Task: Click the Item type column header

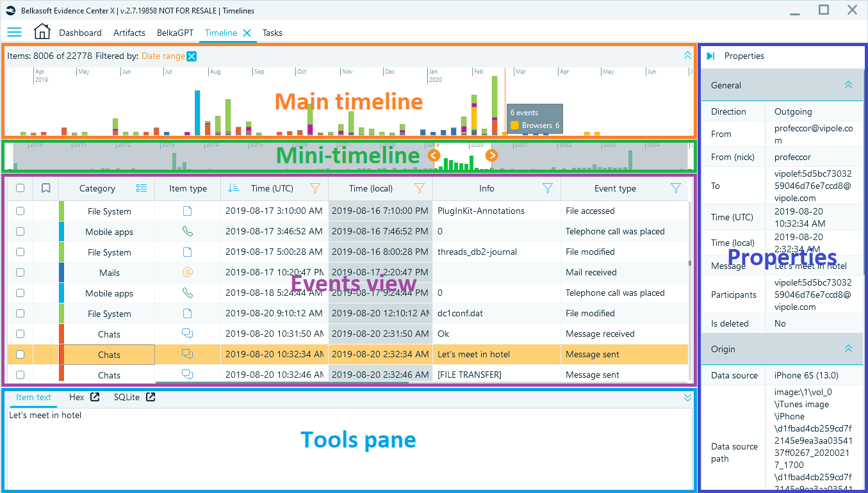Action: click(x=188, y=188)
